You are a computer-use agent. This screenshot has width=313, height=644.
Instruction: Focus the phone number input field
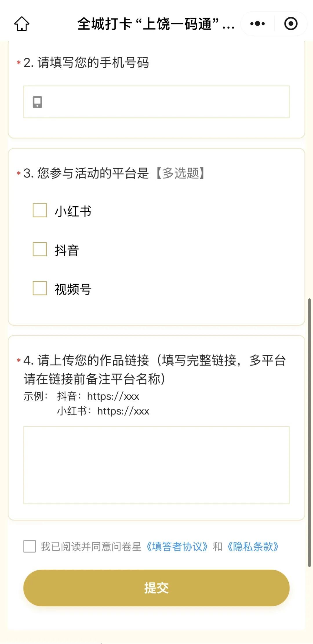[x=156, y=102]
